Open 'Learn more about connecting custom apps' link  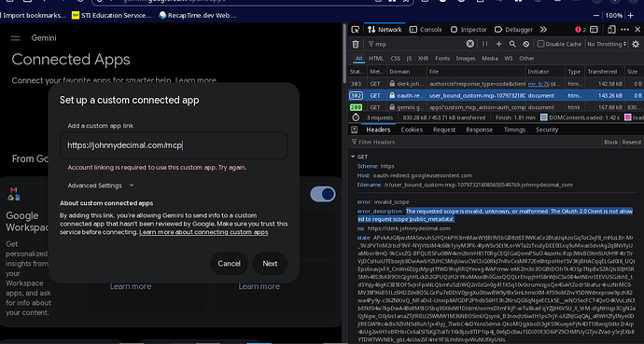203,232
